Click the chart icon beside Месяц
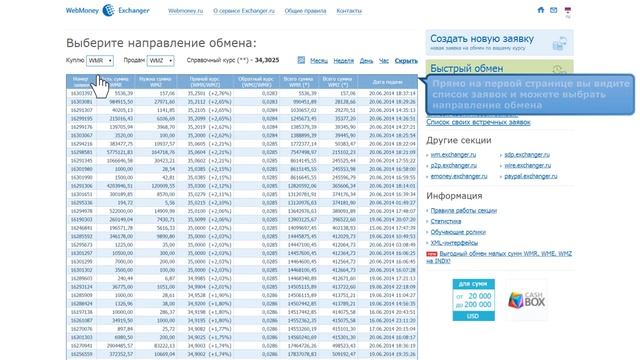 (301, 60)
